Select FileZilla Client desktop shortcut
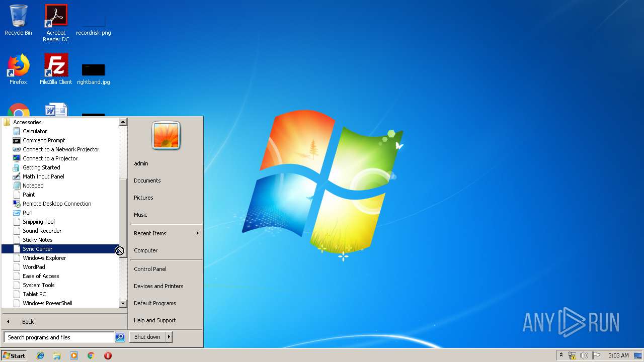Viewport: 644px width, 362px height. (x=56, y=69)
